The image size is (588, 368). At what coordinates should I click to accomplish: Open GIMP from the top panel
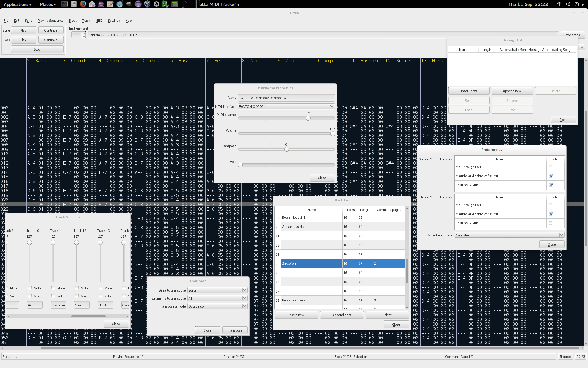[x=129, y=4]
